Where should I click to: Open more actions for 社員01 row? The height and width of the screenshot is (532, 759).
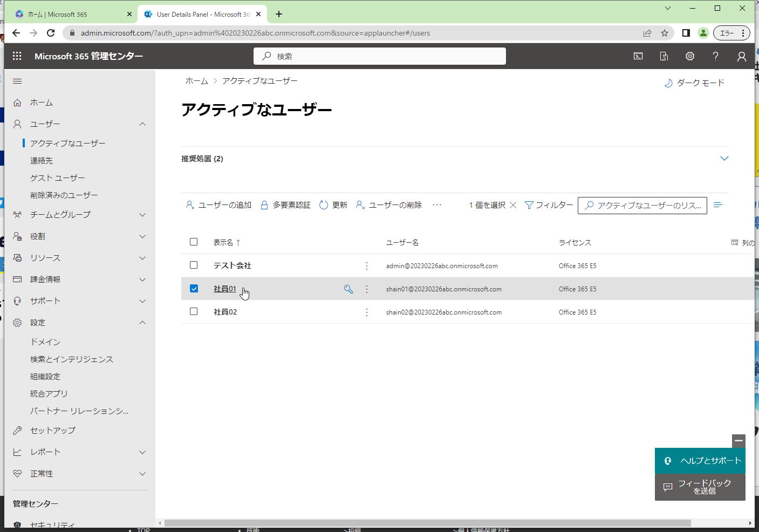[367, 289]
